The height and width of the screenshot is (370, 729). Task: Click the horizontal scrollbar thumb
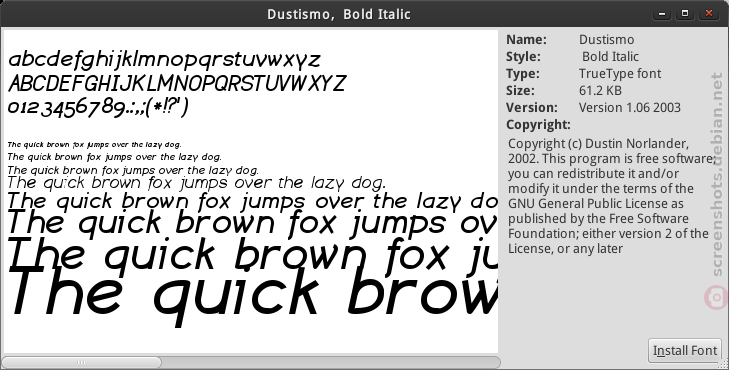point(81,362)
